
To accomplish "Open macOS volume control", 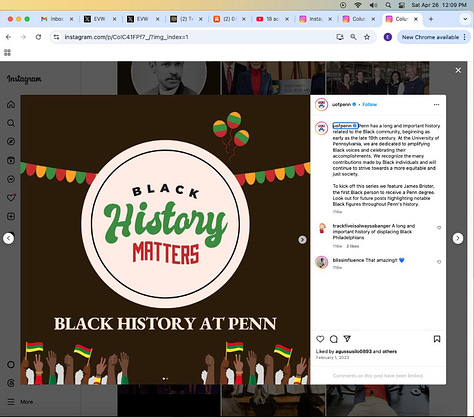I will click(373, 5).
